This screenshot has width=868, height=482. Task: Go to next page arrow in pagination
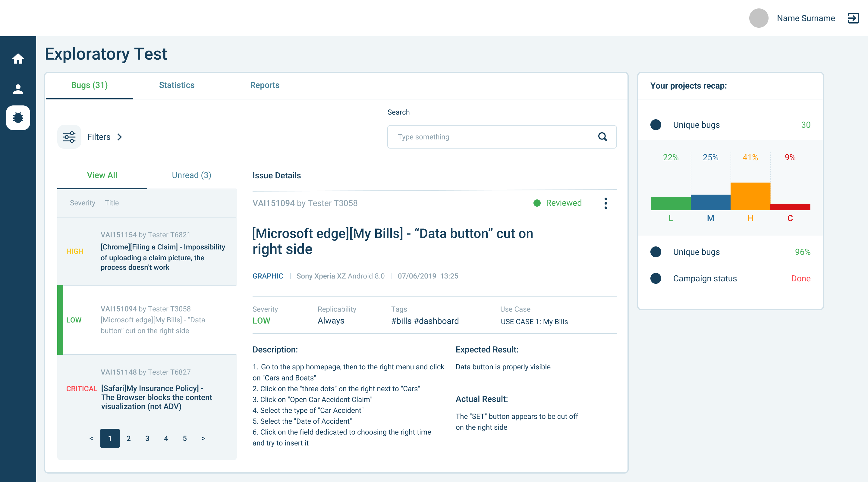tap(203, 438)
